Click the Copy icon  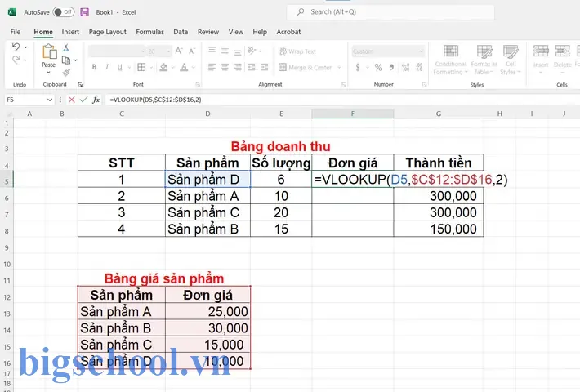66,60
